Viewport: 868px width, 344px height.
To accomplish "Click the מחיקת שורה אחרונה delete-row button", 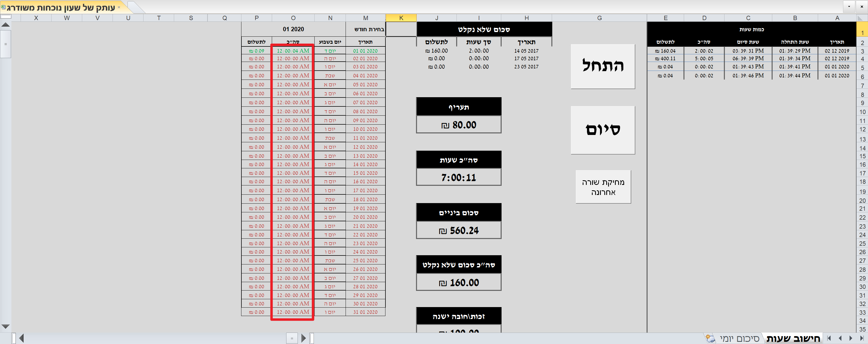I will coord(603,187).
